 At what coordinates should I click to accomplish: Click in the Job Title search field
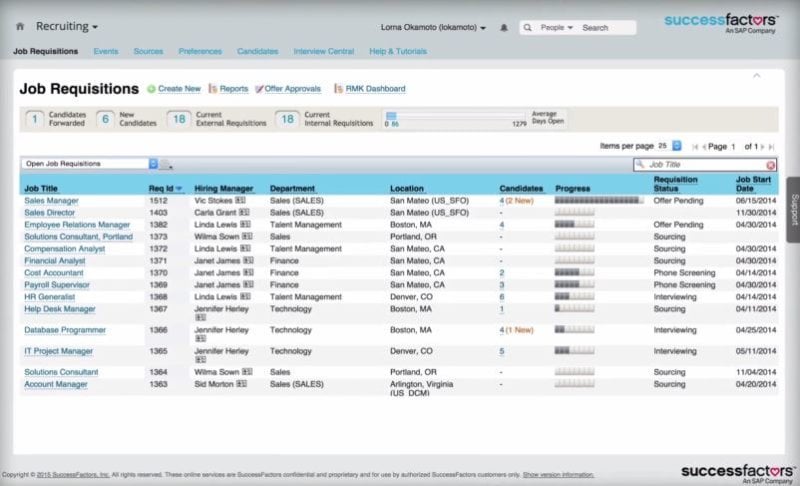pos(707,165)
